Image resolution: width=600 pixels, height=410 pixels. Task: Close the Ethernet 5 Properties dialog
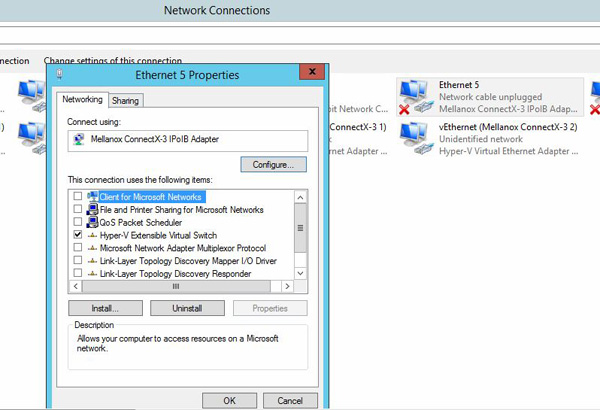point(312,72)
